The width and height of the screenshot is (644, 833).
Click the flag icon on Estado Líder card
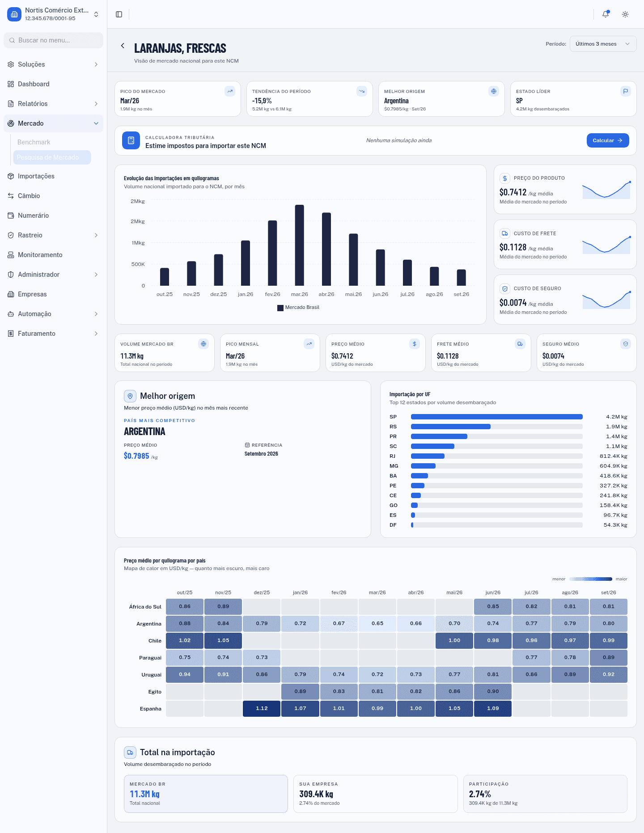(x=626, y=91)
